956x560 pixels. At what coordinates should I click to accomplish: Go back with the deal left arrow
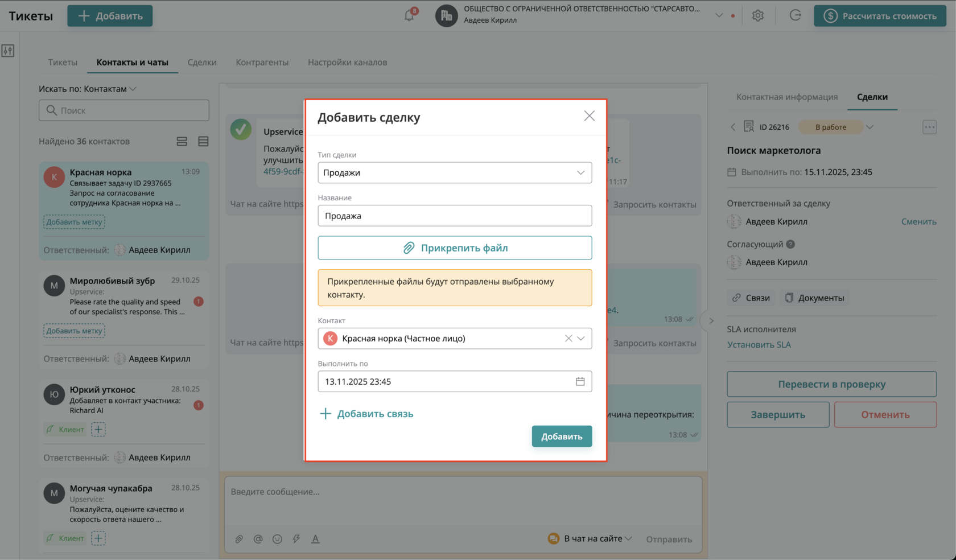click(733, 127)
